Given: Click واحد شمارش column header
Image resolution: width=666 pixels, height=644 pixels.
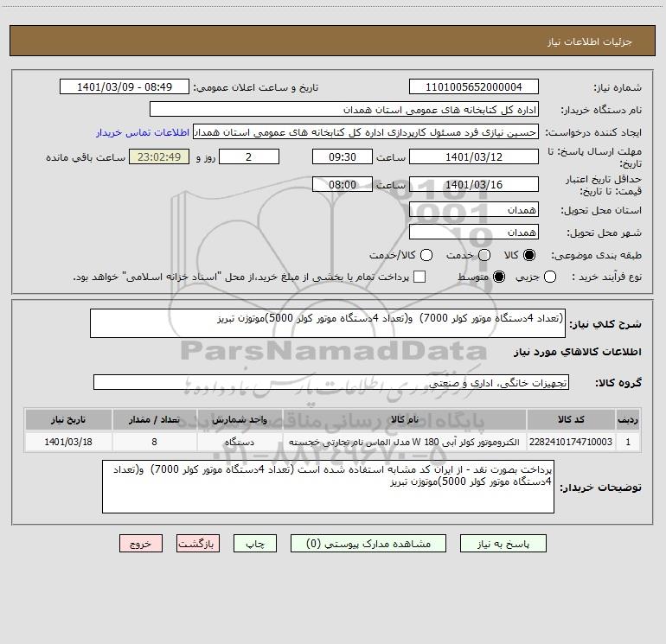Looking at the screenshot, I should pyautogui.click(x=240, y=419).
